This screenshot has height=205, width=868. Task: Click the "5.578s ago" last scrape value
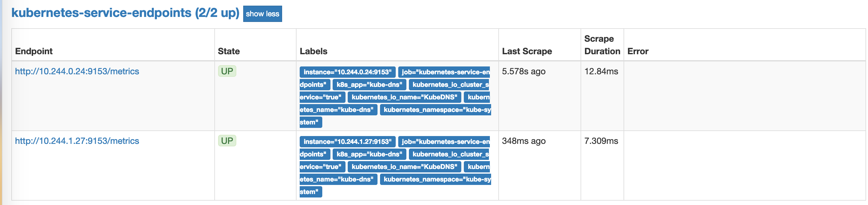[523, 71]
